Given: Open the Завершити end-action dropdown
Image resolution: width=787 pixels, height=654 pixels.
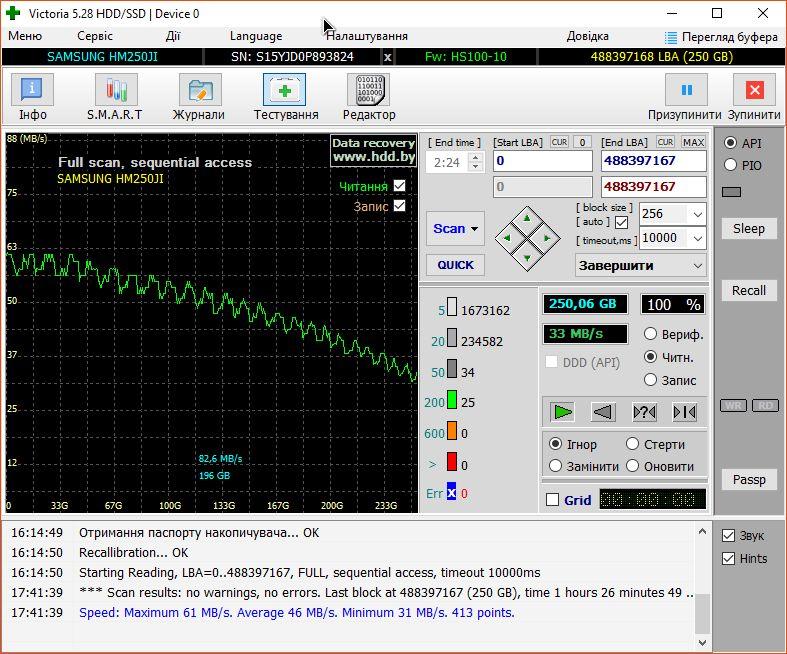Looking at the screenshot, I should click(x=698, y=266).
